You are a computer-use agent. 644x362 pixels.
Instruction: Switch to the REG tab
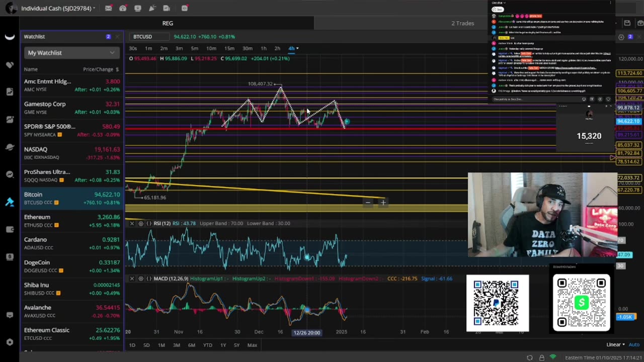(x=168, y=23)
